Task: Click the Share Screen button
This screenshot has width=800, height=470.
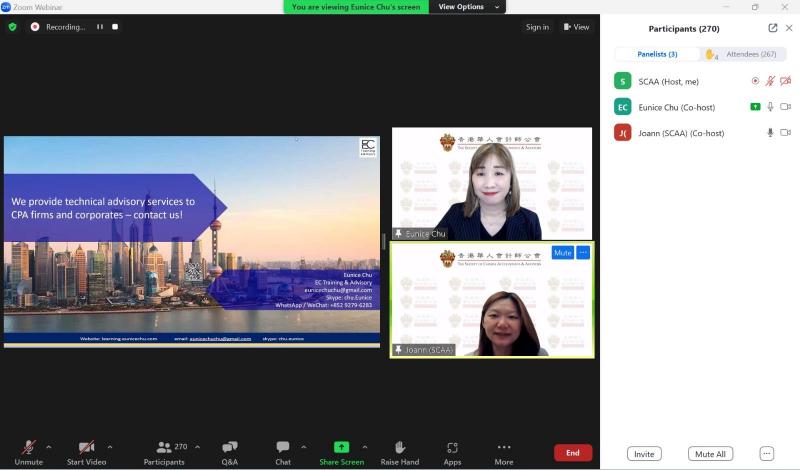Action: tap(341, 453)
